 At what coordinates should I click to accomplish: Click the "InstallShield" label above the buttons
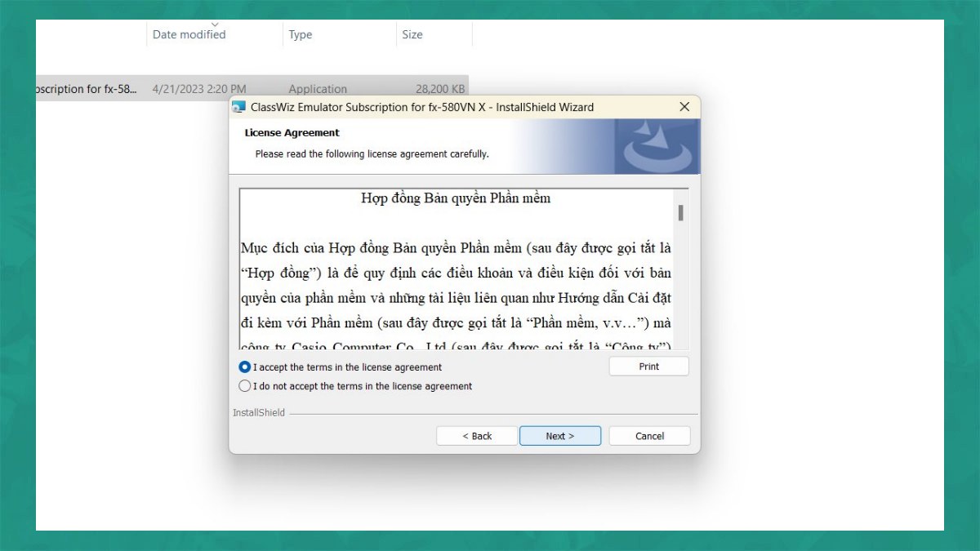[259, 413]
